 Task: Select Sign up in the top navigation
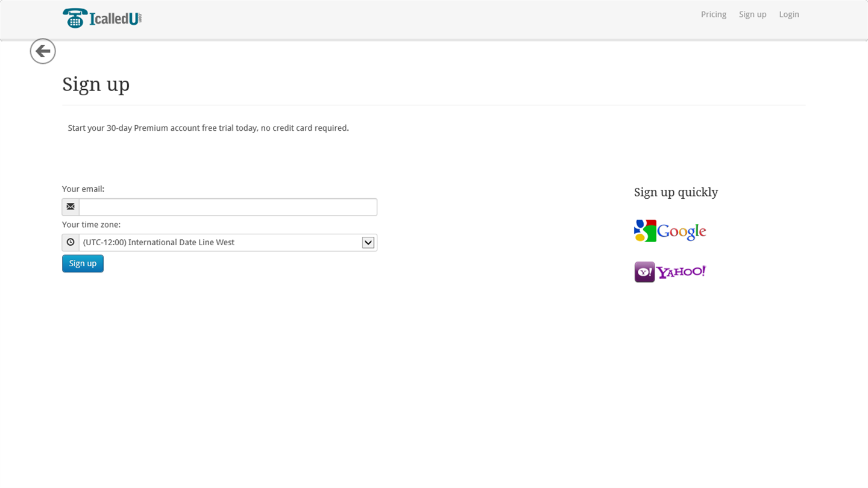(752, 14)
